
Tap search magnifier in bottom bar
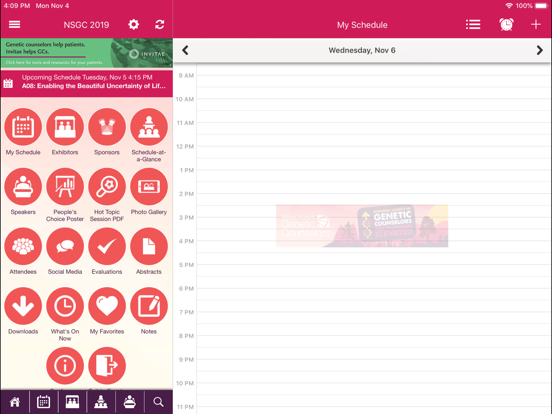click(158, 402)
